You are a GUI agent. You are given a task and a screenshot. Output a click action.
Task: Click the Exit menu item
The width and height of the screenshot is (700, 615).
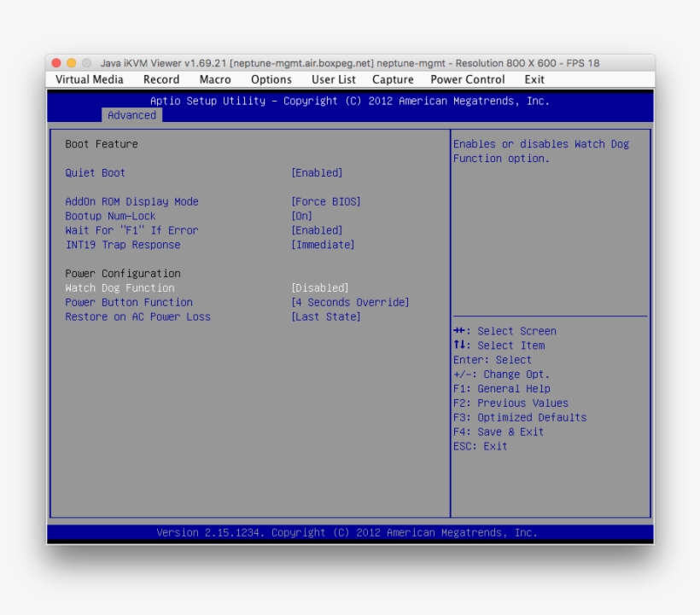click(x=534, y=79)
